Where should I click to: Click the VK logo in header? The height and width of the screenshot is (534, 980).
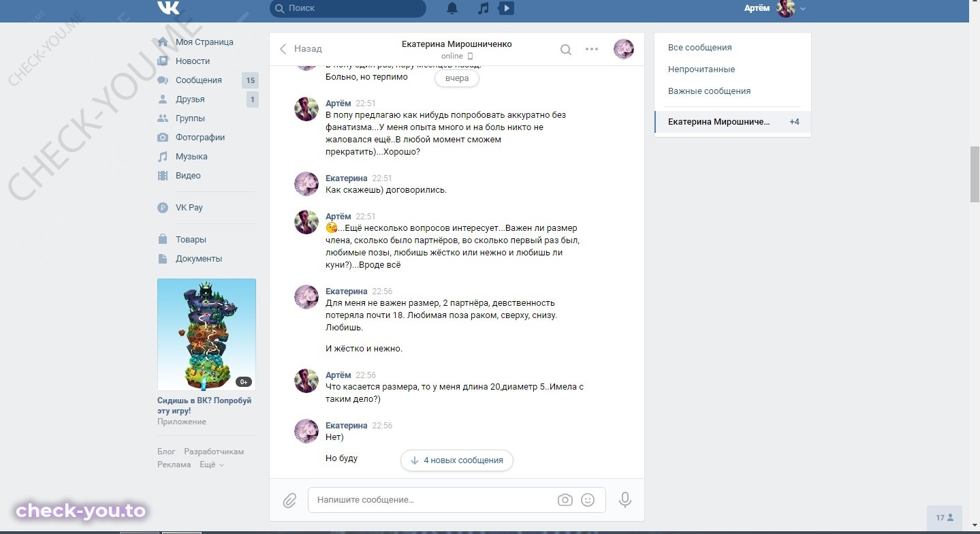click(168, 7)
